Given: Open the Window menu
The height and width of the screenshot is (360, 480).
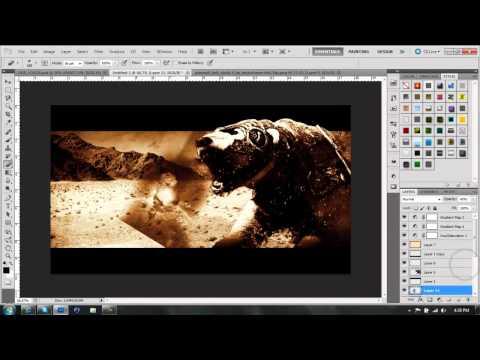Looking at the screenshot, I should click(164, 52).
